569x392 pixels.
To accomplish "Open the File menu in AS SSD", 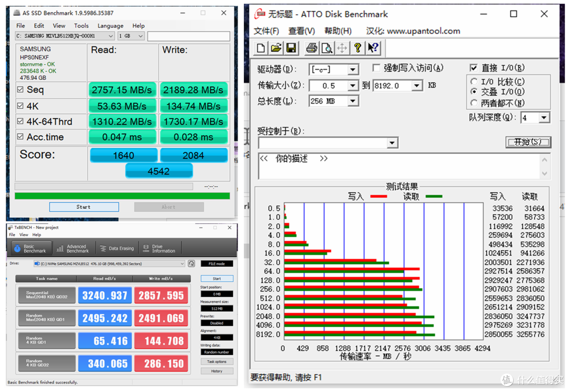I will coord(21,26).
